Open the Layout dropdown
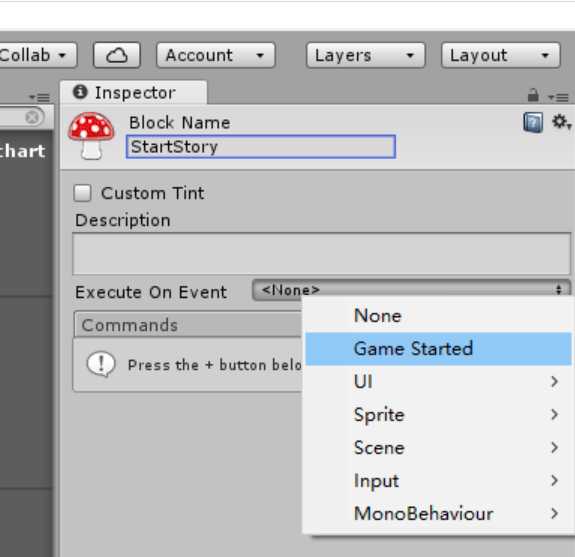 point(501,55)
